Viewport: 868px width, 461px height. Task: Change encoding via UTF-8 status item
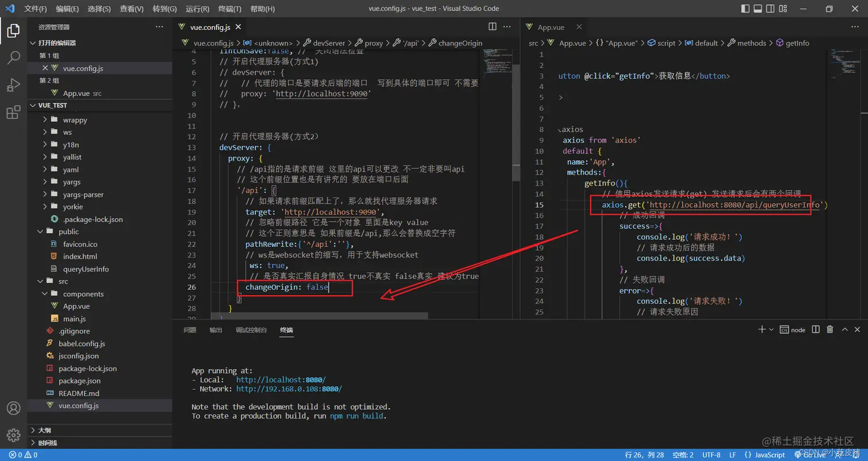tap(711, 455)
